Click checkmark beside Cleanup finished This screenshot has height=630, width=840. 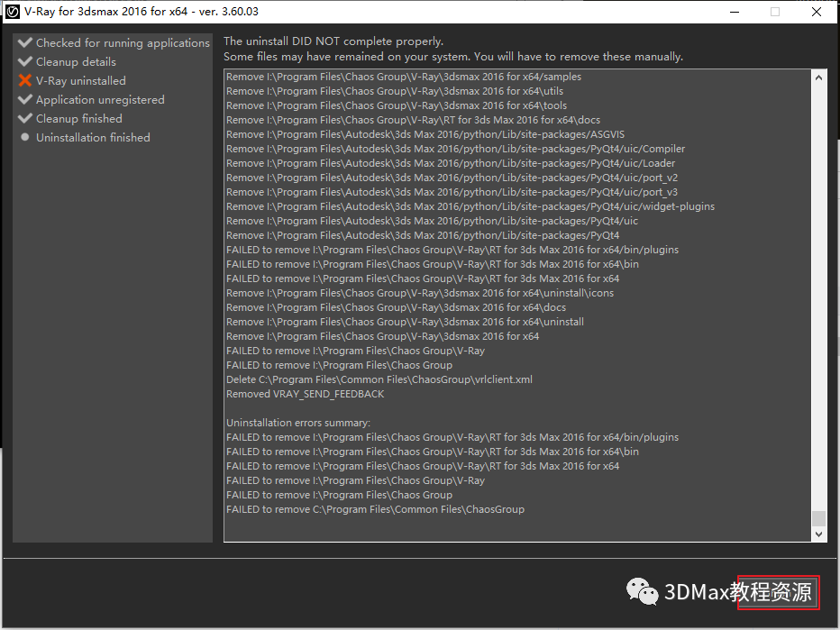click(x=24, y=118)
